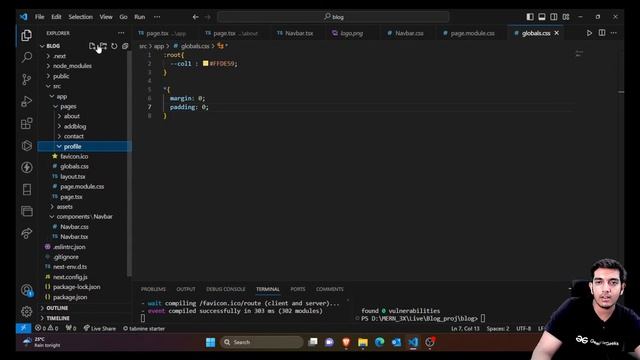Open Thunder Client lightning icon
Image resolution: width=640 pixels, height=360 pixels.
tap(27, 167)
